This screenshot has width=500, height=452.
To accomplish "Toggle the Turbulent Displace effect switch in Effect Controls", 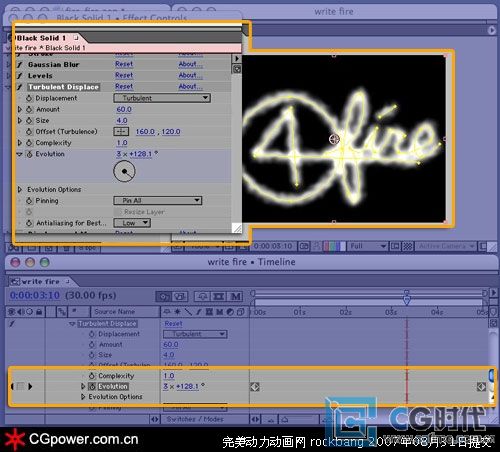I will click(20, 87).
